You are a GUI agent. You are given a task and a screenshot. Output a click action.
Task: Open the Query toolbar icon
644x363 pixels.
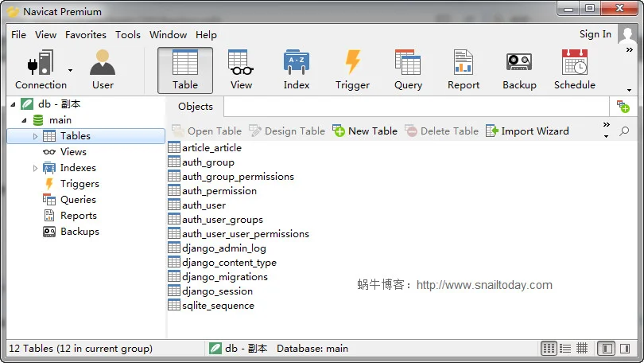pos(408,70)
